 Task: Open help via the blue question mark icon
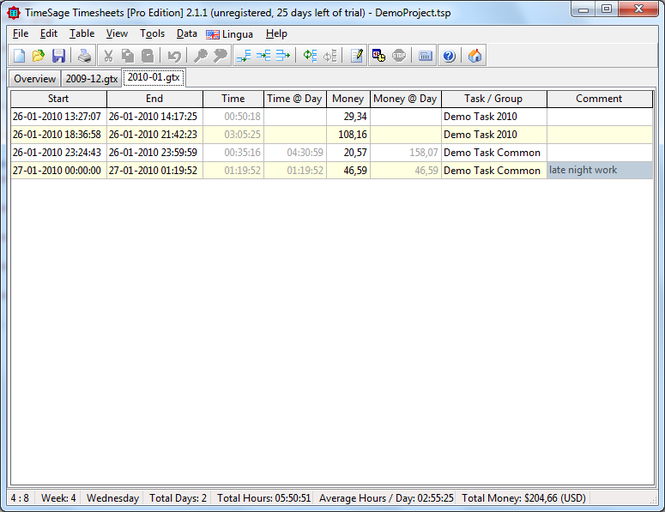(x=449, y=56)
